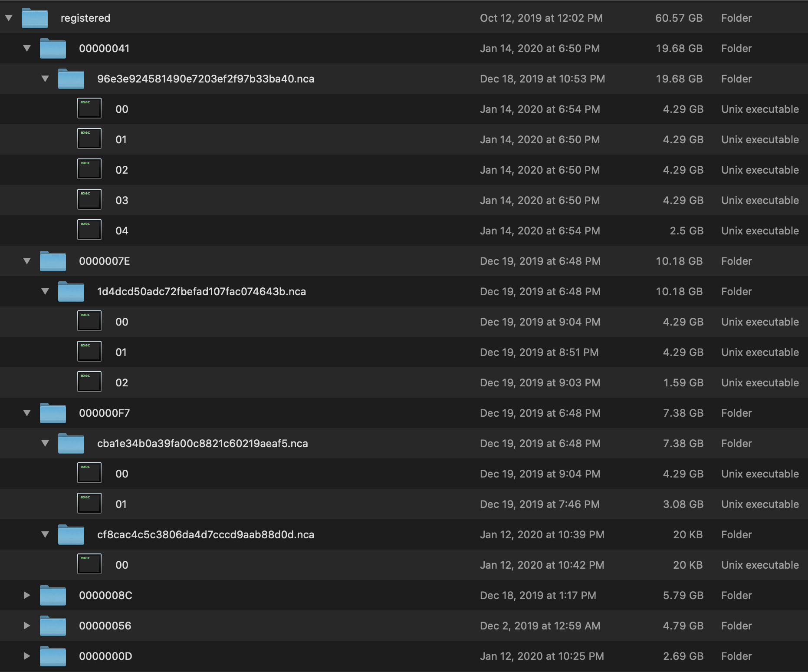Viewport: 808px width, 672px height.
Task: Select exec icon of 2.5 GB file 04
Action: [x=89, y=230]
